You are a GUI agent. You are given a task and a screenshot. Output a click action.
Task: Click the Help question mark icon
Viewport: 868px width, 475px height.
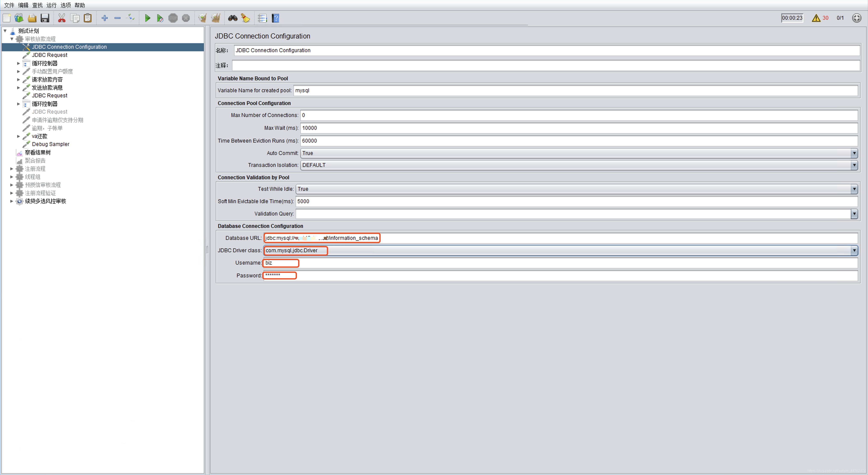[x=275, y=18]
